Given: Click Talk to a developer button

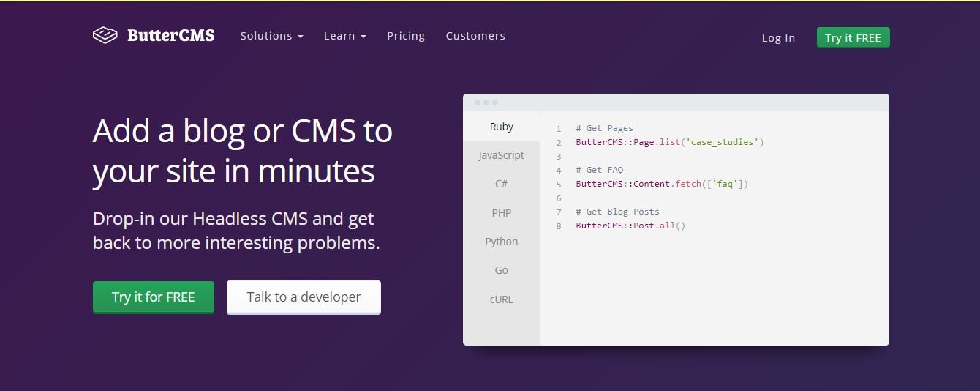Looking at the screenshot, I should tap(304, 297).
